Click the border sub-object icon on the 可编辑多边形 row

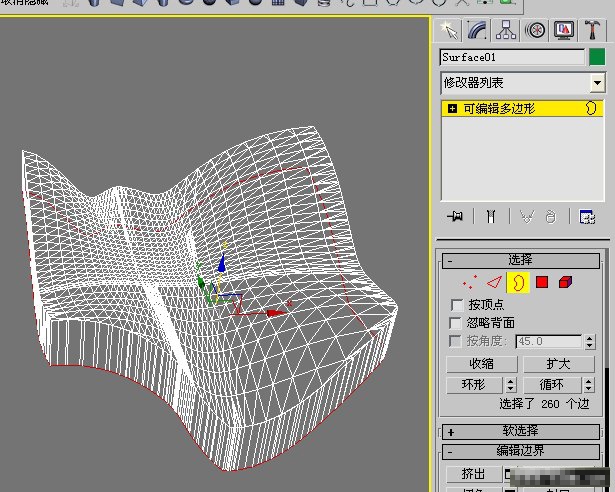pyautogui.click(x=591, y=108)
